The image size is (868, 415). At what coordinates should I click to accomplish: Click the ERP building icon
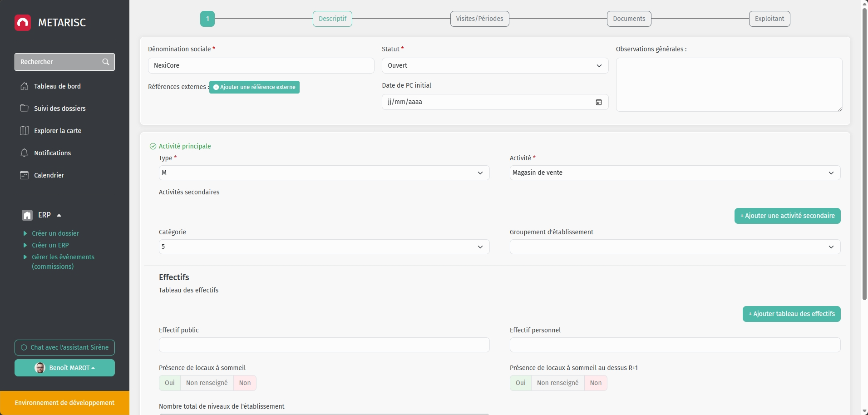point(27,215)
